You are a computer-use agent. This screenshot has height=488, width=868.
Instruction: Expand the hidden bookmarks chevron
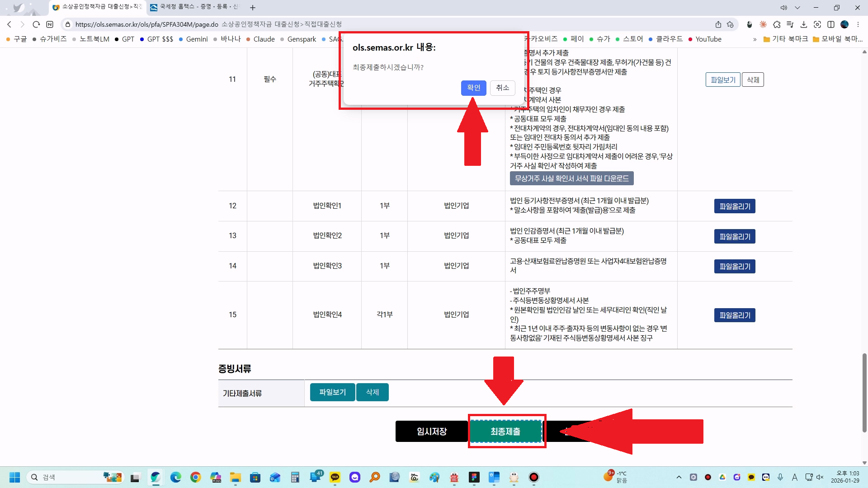(755, 39)
